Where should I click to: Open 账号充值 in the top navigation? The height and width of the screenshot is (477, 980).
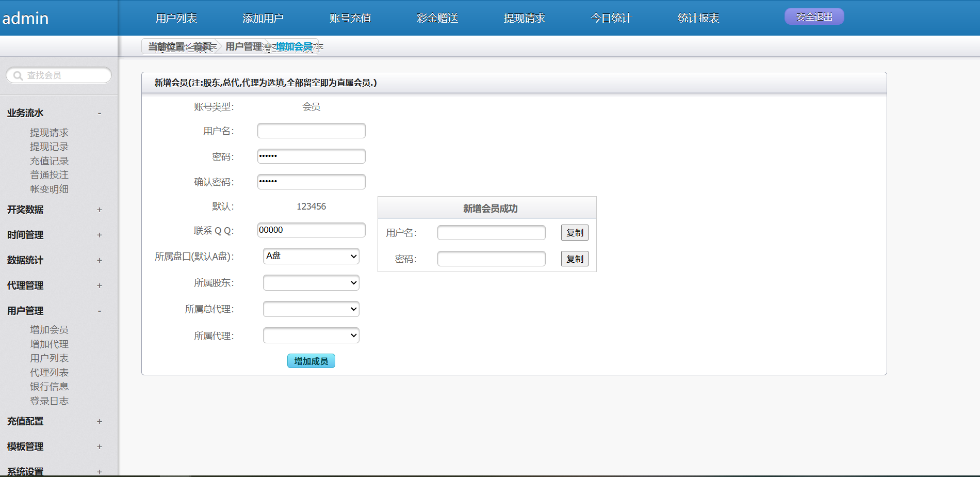pos(350,18)
